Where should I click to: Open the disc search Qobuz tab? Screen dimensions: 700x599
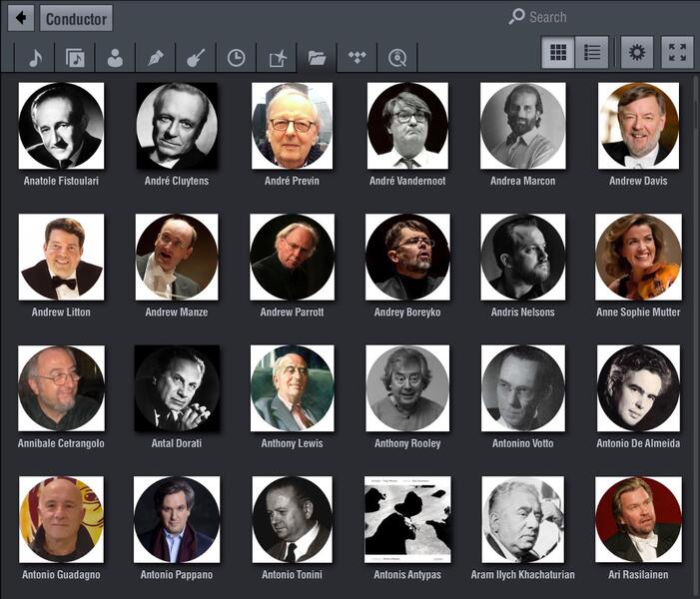(397, 58)
